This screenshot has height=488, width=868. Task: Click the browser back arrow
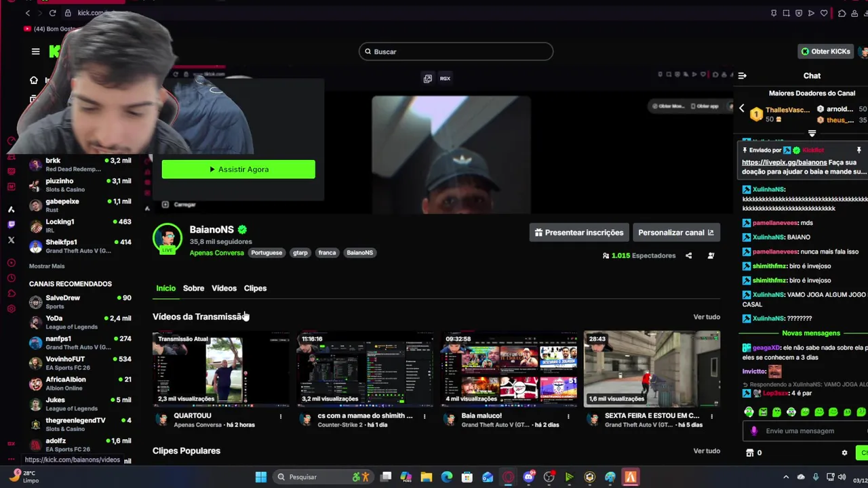[x=28, y=13]
